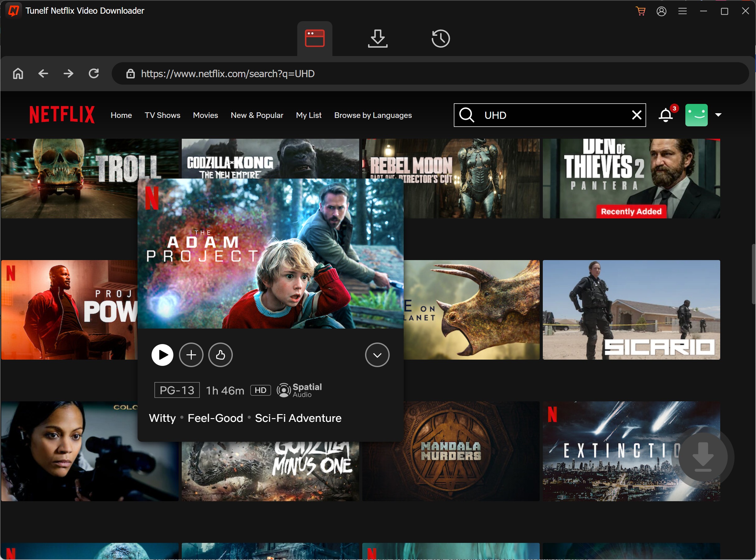Expand more info chevron on Adam Project

point(377,355)
